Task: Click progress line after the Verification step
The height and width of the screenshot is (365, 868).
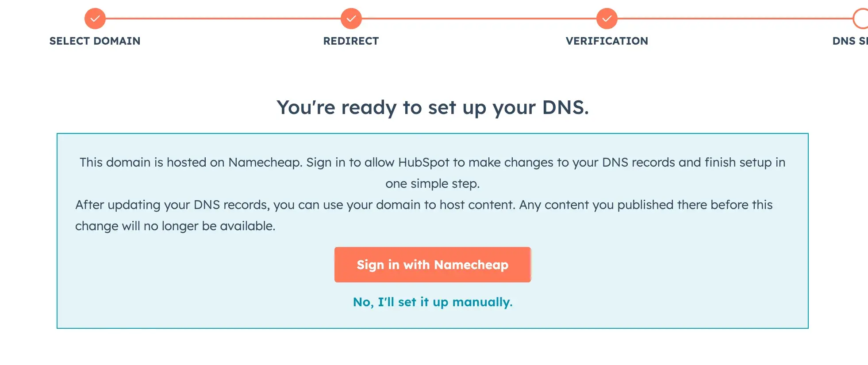Action: click(734, 19)
